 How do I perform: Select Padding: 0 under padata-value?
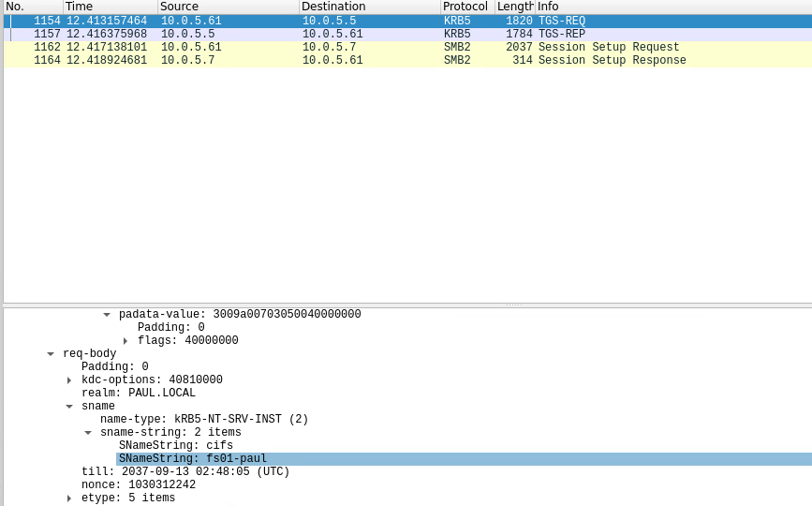pos(170,327)
